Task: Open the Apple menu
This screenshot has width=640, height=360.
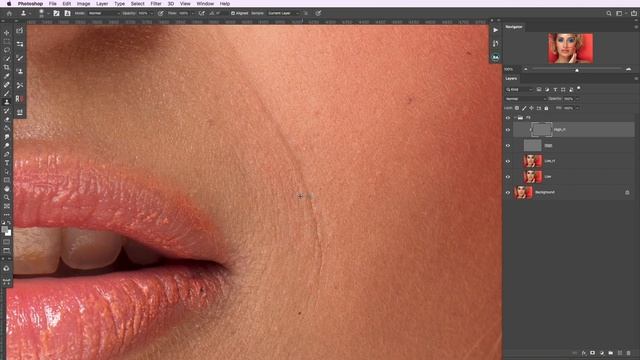Action: click(9, 4)
